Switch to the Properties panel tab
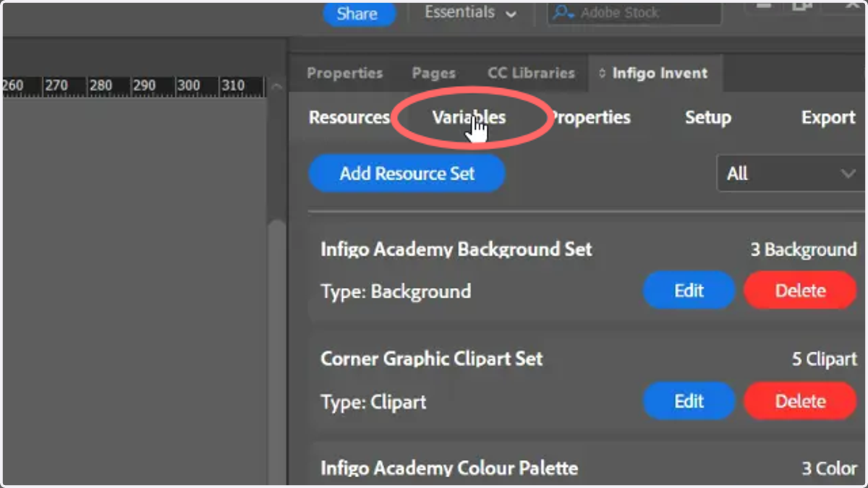868x488 pixels. tap(344, 73)
